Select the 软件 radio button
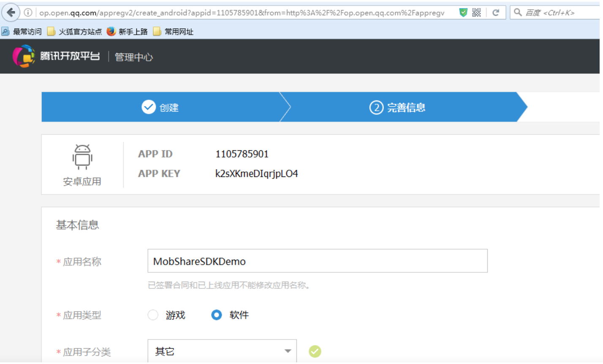The height and width of the screenshot is (364, 603). tap(217, 315)
